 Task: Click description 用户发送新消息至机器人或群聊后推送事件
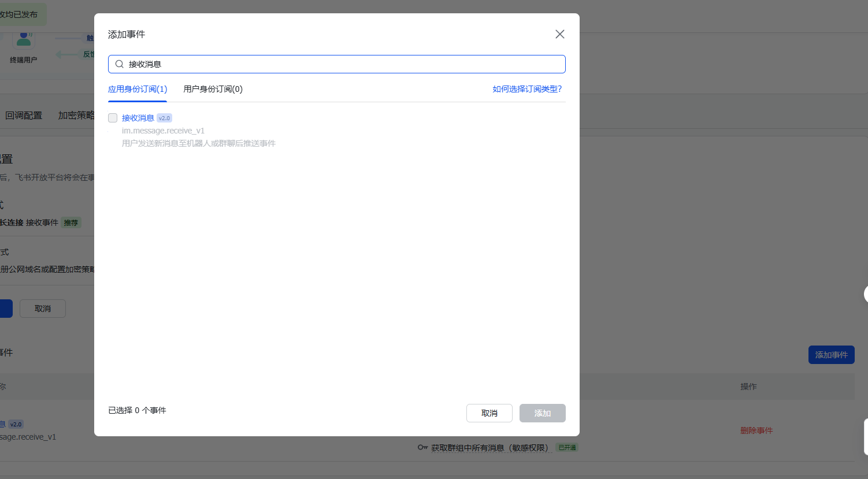pyautogui.click(x=199, y=143)
